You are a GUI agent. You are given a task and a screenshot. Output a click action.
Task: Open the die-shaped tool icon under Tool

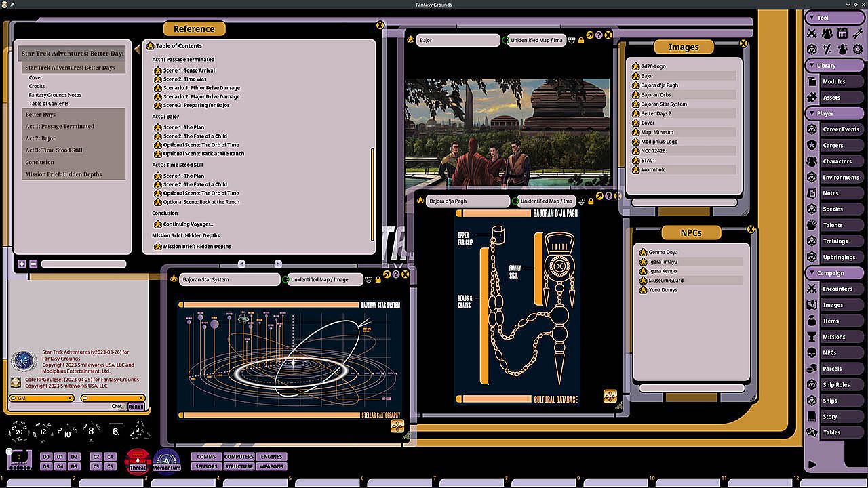(812, 49)
